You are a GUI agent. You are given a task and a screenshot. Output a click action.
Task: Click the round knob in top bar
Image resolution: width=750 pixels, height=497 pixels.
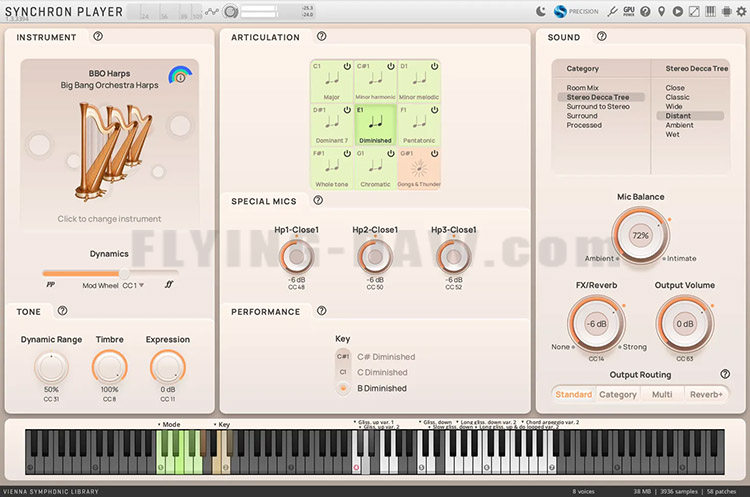[231, 11]
